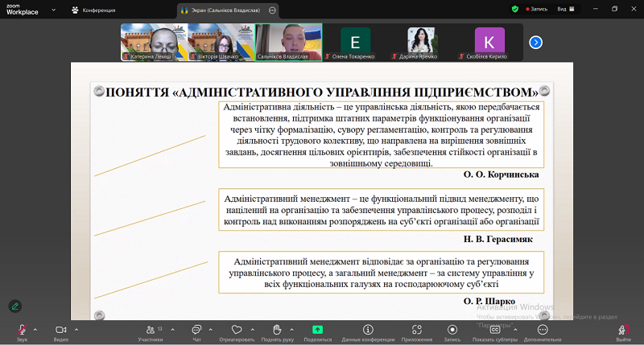Viewport: 644px width, 345px height.
Task: Select Дарина Яремко participant tile
Action: (x=422, y=43)
